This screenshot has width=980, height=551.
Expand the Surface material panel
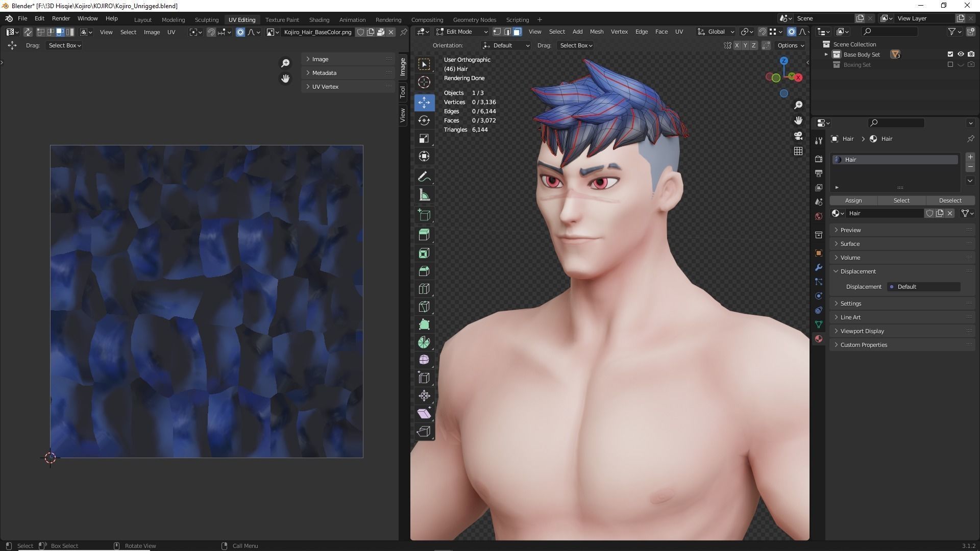coord(850,244)
